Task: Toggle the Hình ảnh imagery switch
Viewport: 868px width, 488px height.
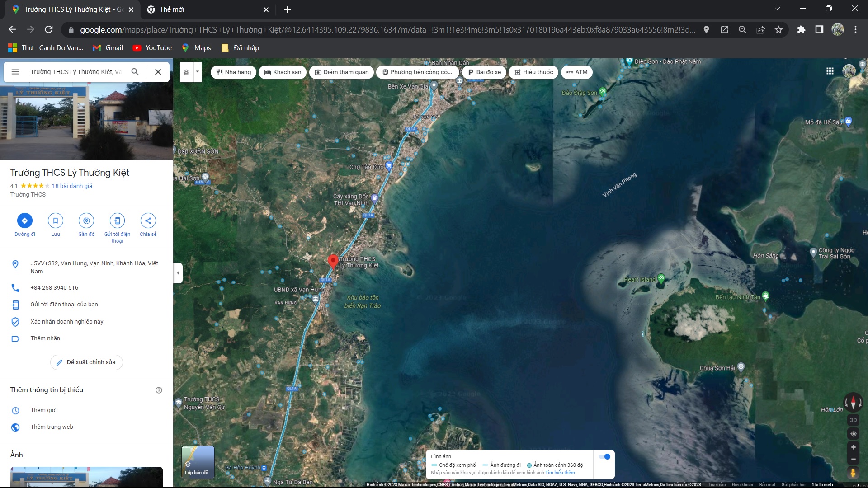Action: coord(605,457)
